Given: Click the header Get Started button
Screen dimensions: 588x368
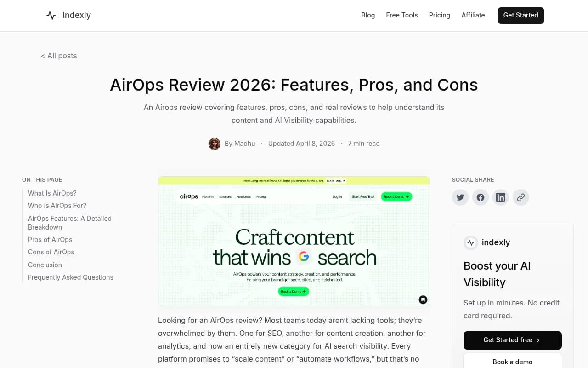Looking at the screenshot, I should pos(521,15).
